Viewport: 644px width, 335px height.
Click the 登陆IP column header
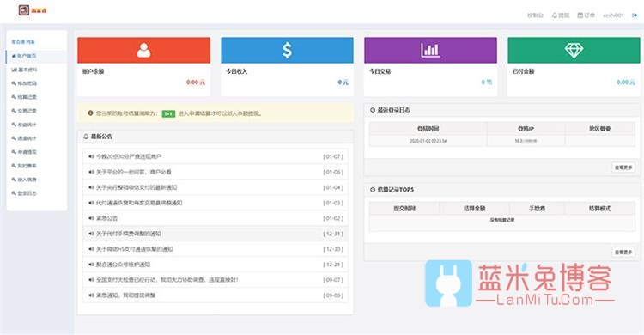click(x=526, y=129)
